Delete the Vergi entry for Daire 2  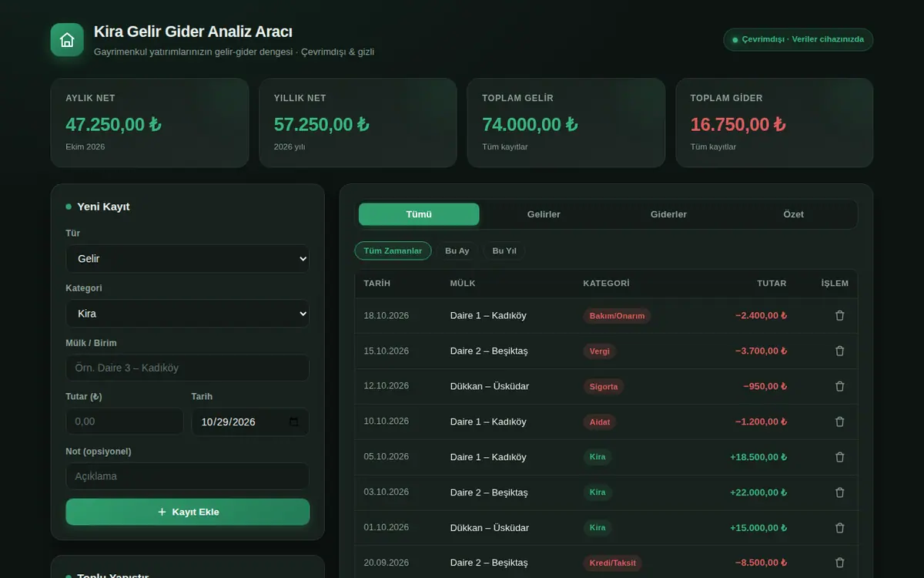839,351
